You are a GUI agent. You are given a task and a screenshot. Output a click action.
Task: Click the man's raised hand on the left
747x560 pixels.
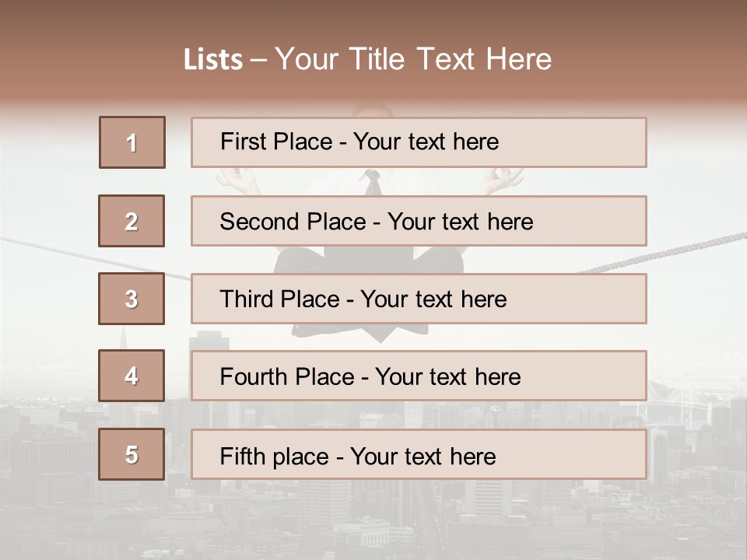pos(237,181)
